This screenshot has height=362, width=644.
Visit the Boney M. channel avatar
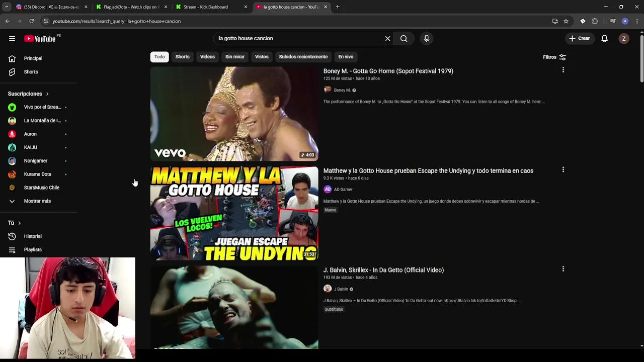pyautogui.click(x=328, y=90)
